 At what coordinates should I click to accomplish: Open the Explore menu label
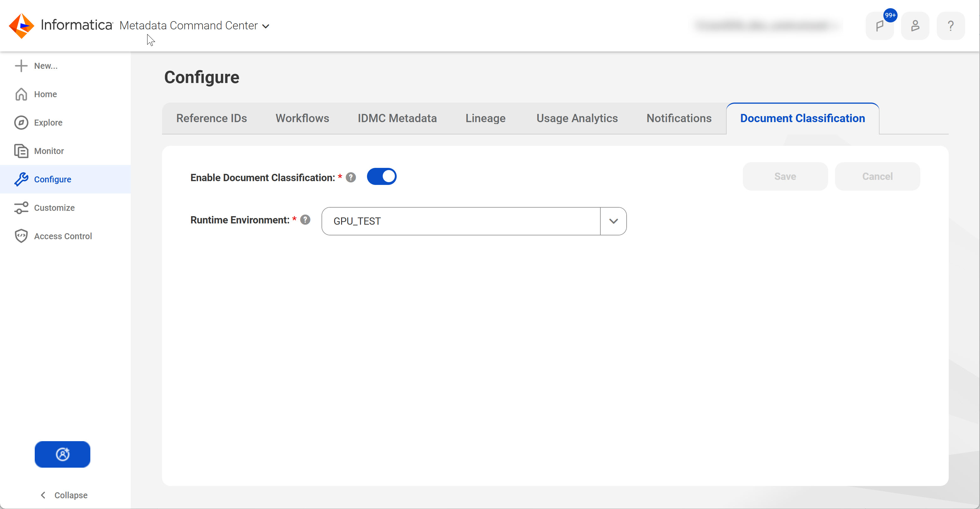point(48,123)
